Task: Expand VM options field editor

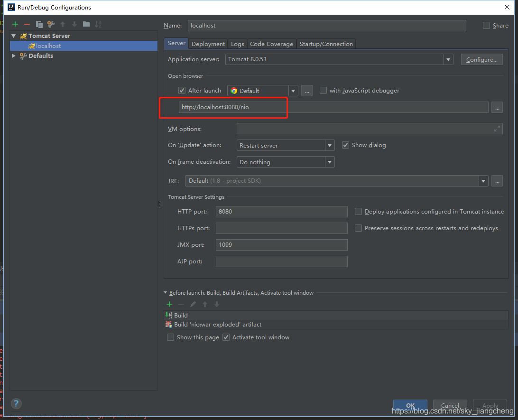Action: coord(497,129)
